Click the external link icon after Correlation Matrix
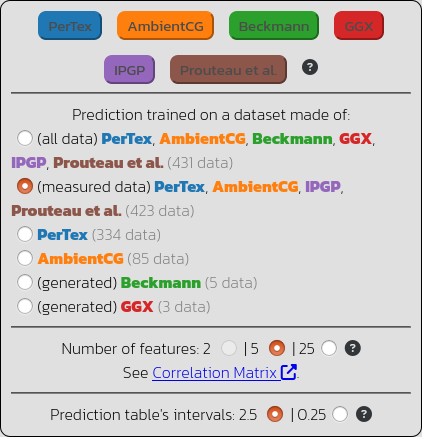This screenshot has width=422, height=437. [289, 372]
